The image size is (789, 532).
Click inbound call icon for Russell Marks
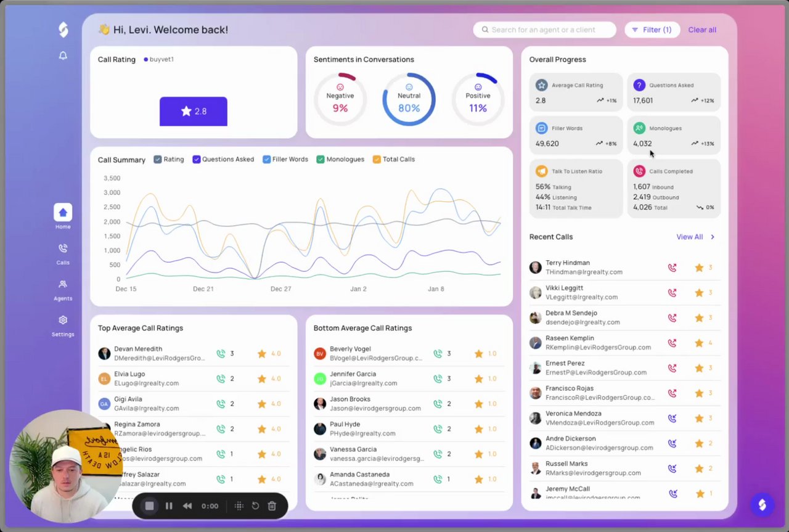click(672, 469)
